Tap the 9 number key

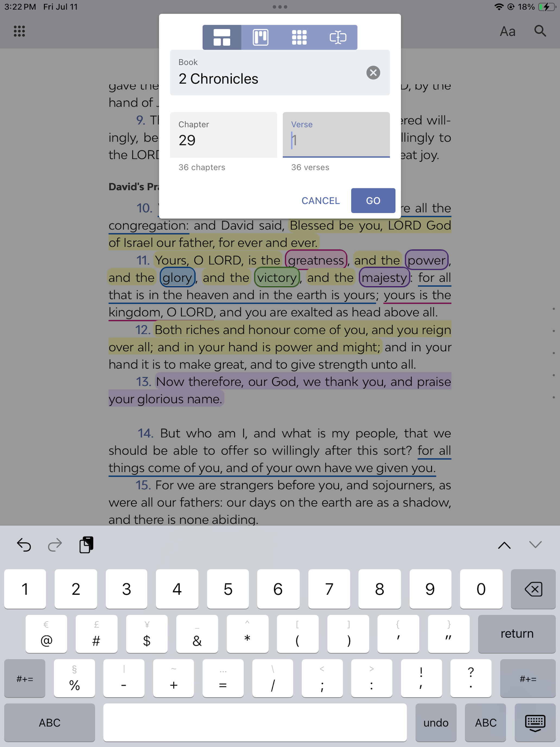tap(430, 589)
